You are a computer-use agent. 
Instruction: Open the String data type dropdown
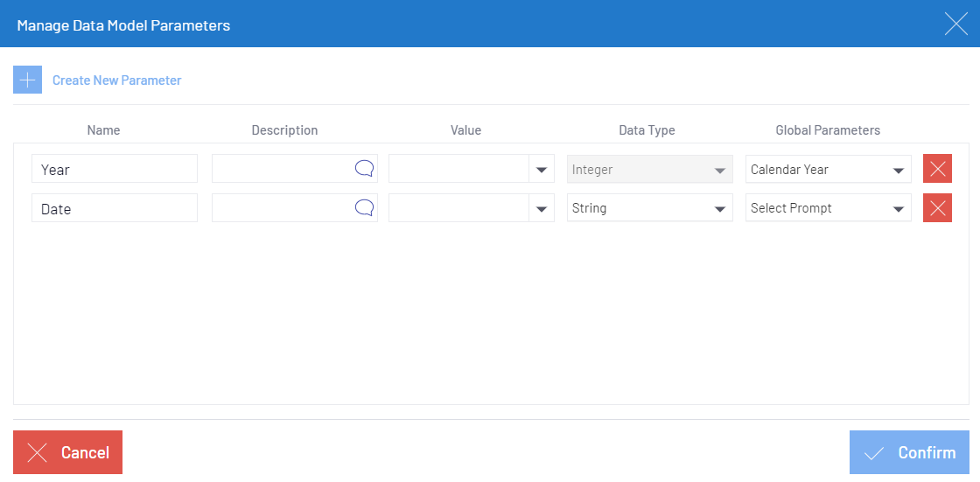(x=649, y=209)
